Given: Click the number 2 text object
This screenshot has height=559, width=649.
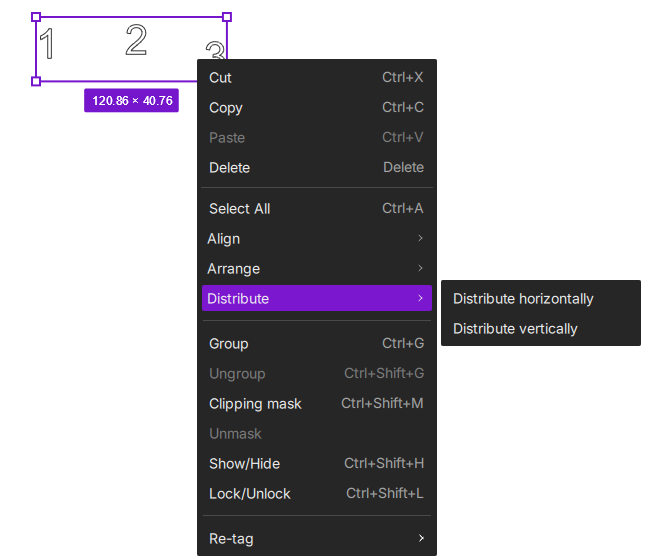Looking at the screenshot, I should (136, 40).
